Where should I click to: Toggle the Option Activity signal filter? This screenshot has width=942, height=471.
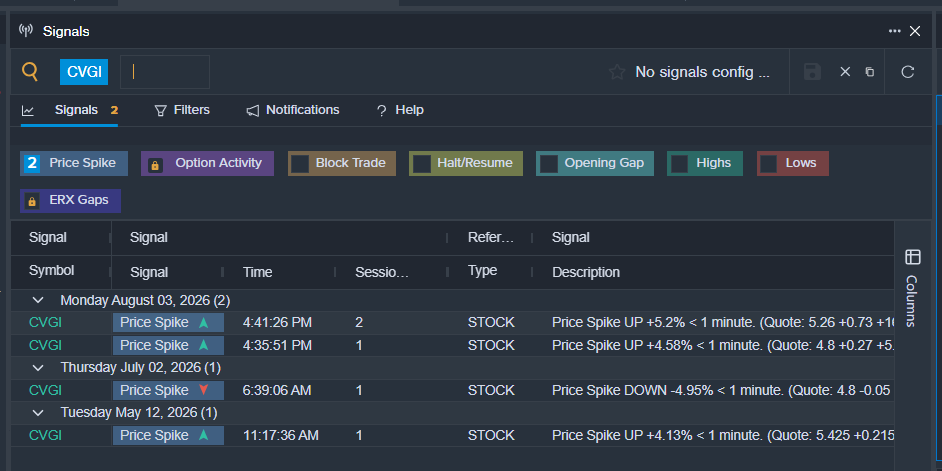coord(207,163)
